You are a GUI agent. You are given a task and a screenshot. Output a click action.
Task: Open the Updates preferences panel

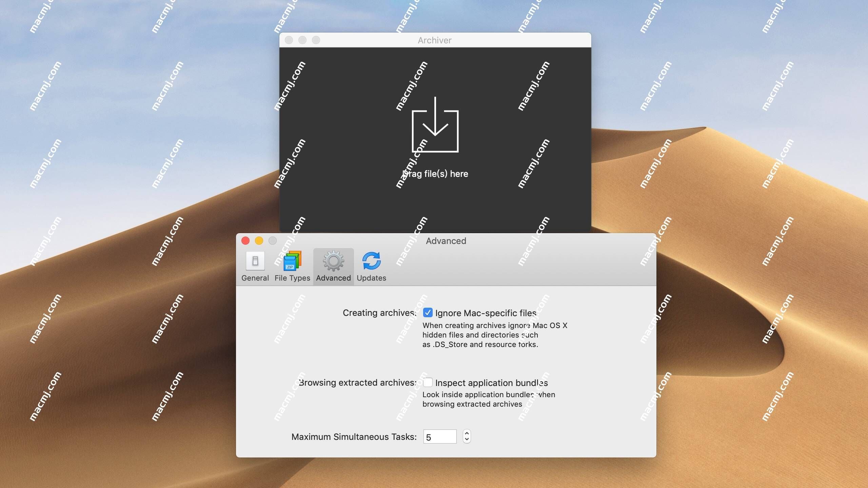(371, 265)
